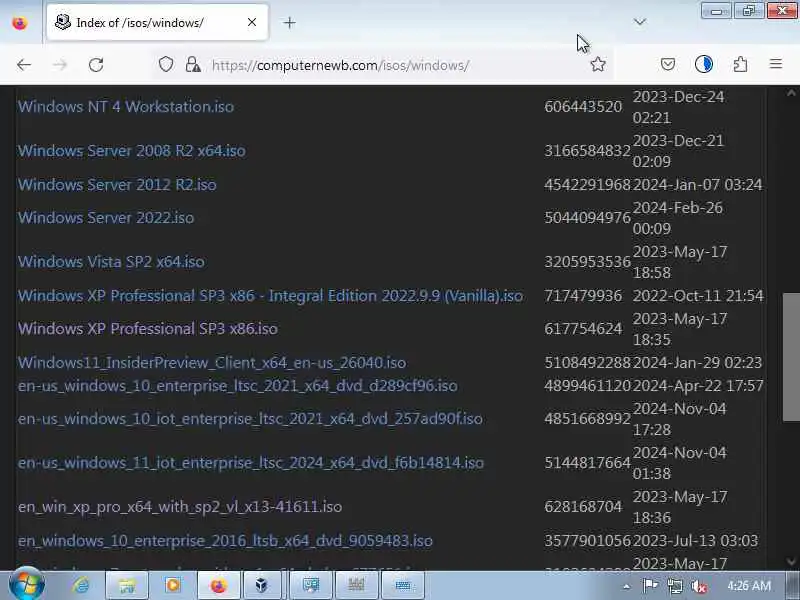The image size is (800, 600).
Task: Click en_win_xp_pro_x64_with_sp2_vl_x13-41611.iso
Action: pyautogui.click(x=180, y=506)
